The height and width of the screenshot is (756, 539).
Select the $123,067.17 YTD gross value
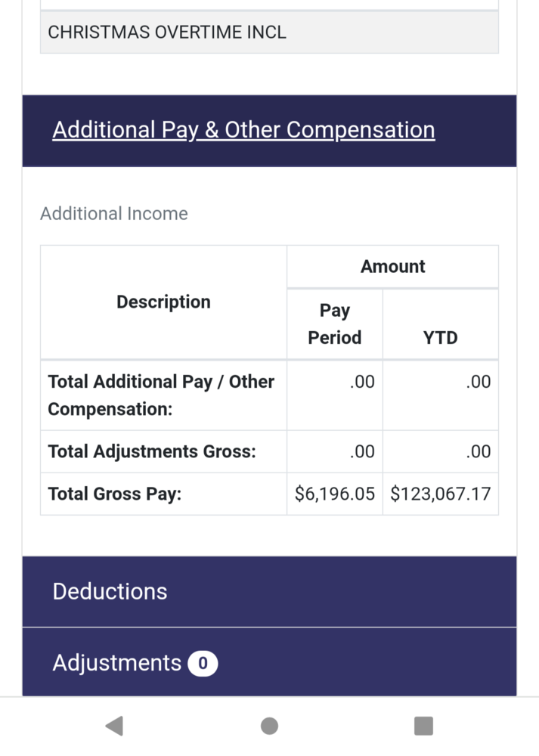click(x=440, y=494)
